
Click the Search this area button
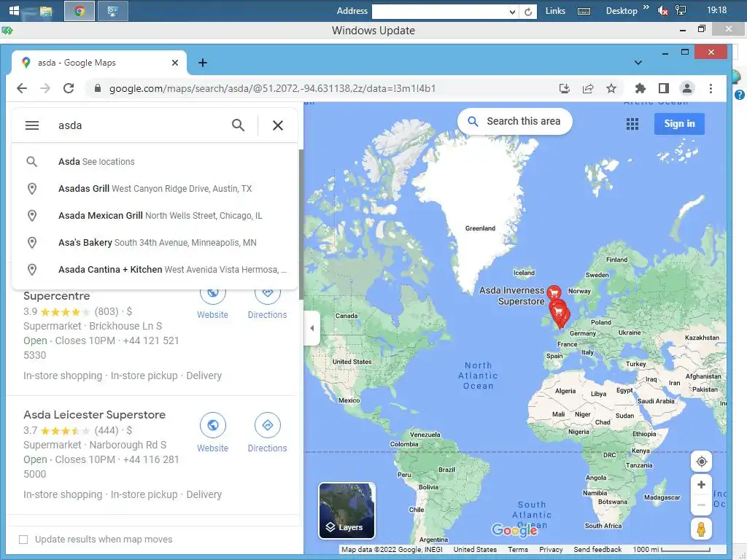point(514,122)
